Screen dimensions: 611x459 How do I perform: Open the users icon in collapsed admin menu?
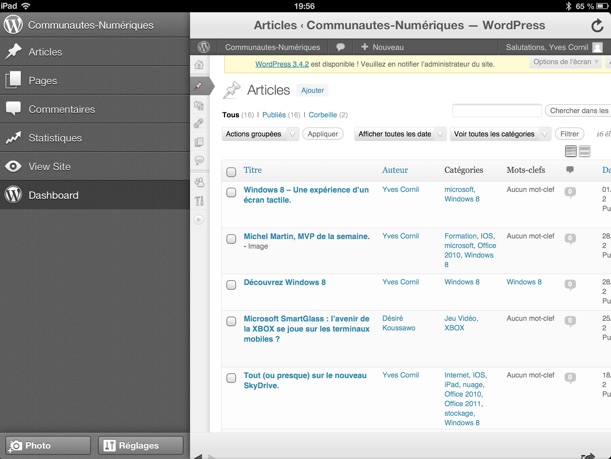coord(199,182)
